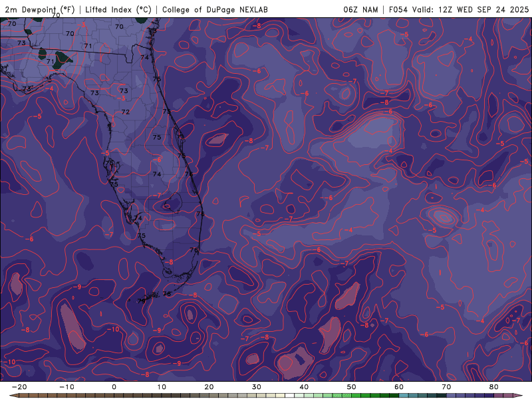
Task: Click the -10 tick label on the color scale
Action: click(66, 387)
